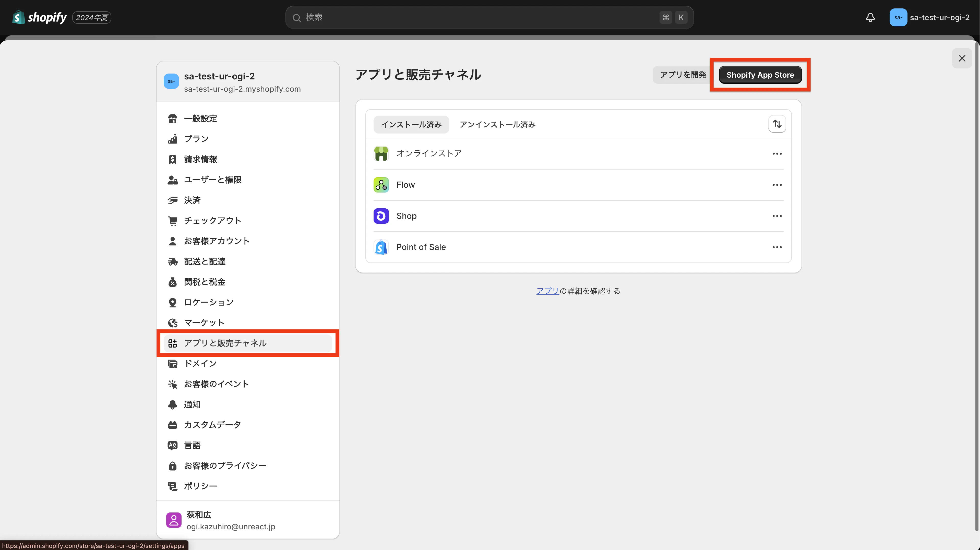Click the マーケット globe icon
This screenshot has width=980, height=550.
[172, 323]
